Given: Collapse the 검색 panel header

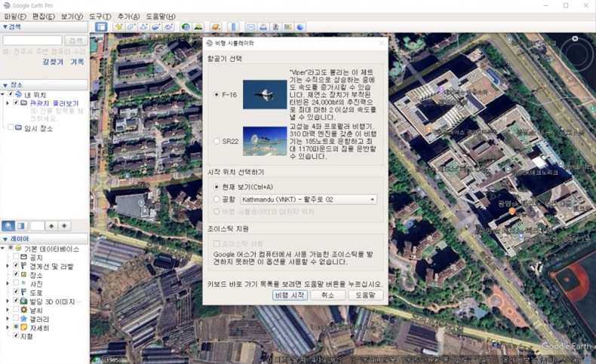Looking at the screenshot, I should pyautogui.click(x=45, y=26).
